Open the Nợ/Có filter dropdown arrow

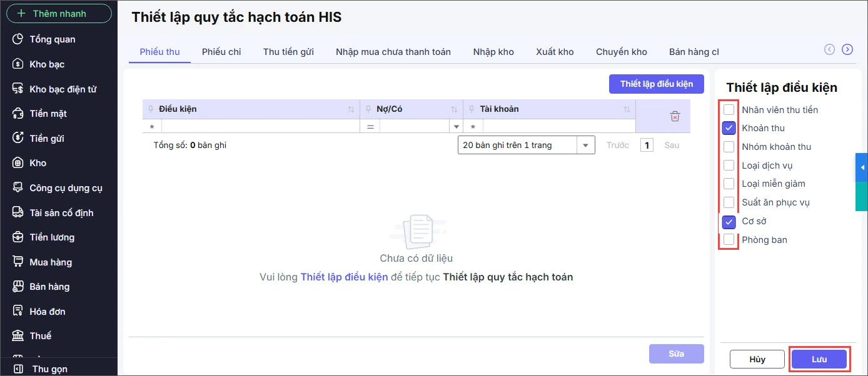pos(456,127)
